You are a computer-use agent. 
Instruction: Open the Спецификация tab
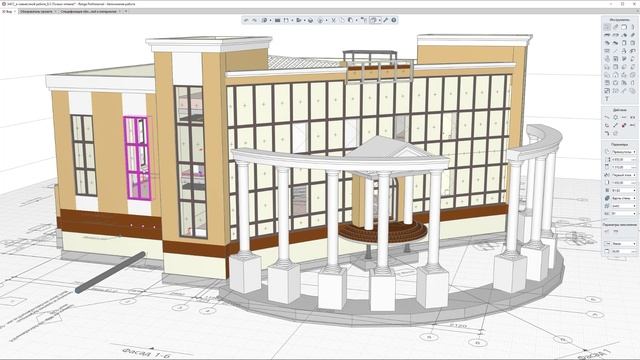[90, 11]
